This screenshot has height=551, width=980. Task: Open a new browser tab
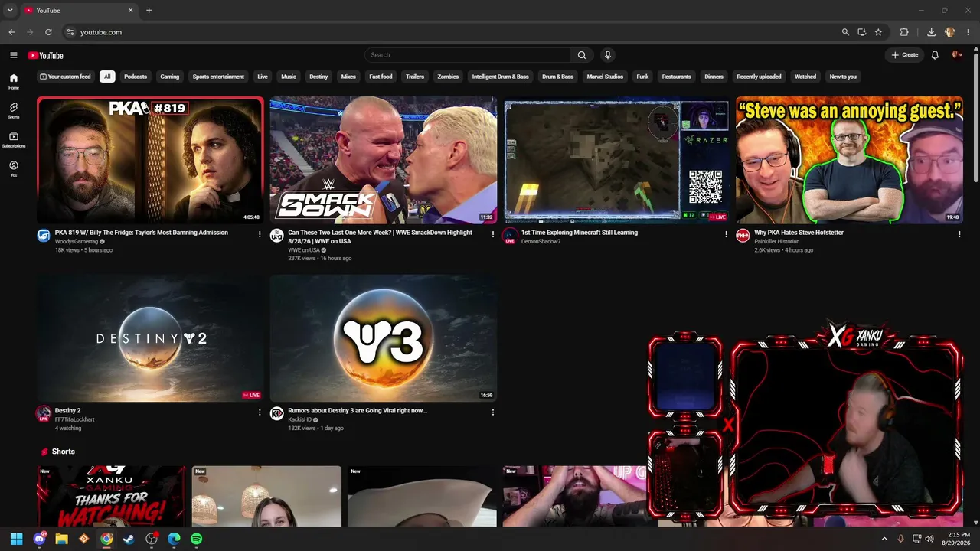click(149, 11)
